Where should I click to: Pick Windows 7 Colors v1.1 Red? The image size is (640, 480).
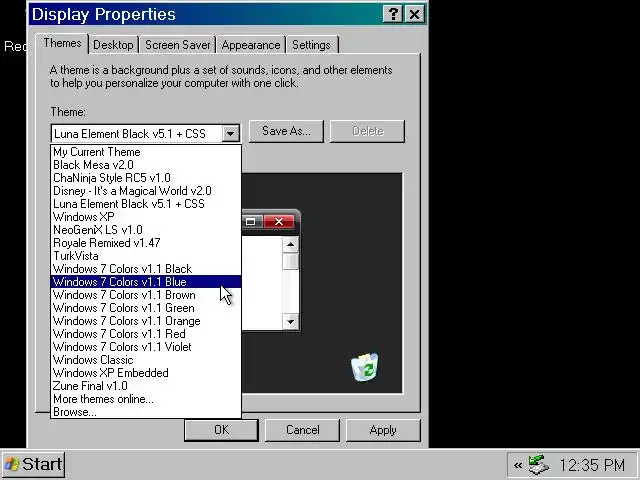(x=146, y=334)
